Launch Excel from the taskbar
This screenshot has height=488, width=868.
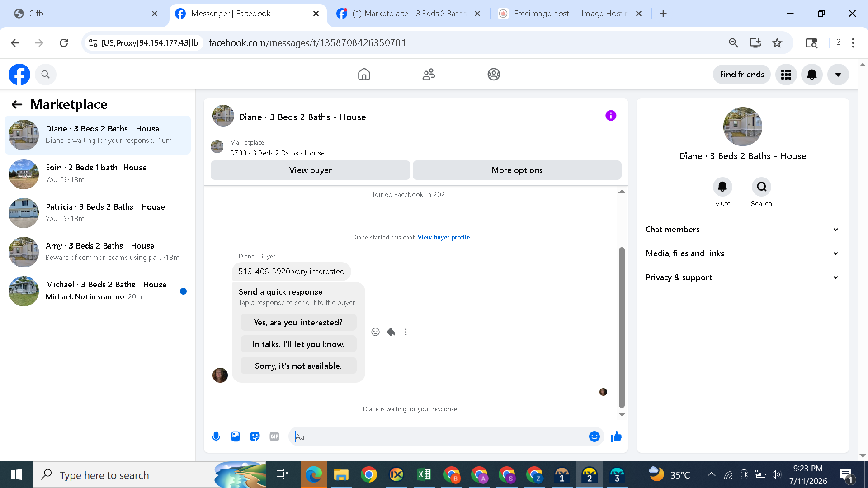click(424, 475)
